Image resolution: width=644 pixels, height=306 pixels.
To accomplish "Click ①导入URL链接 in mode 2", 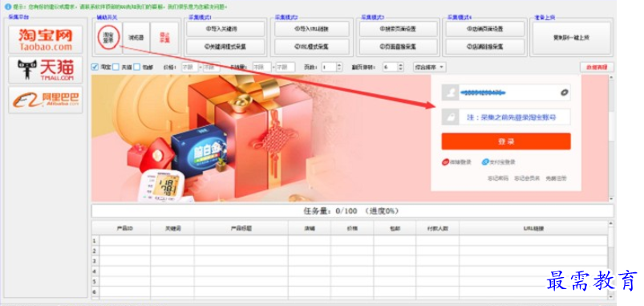I will (x=312, y=29).
